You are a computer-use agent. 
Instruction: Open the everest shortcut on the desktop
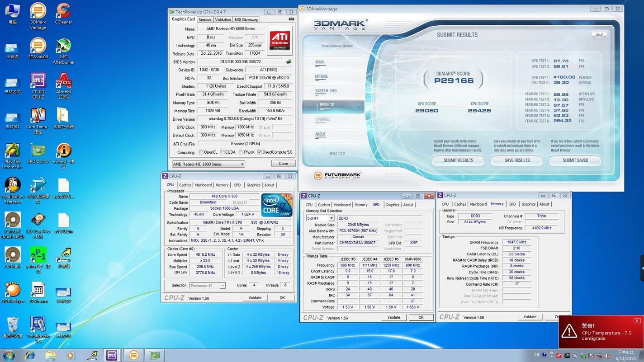pos(63,156)
